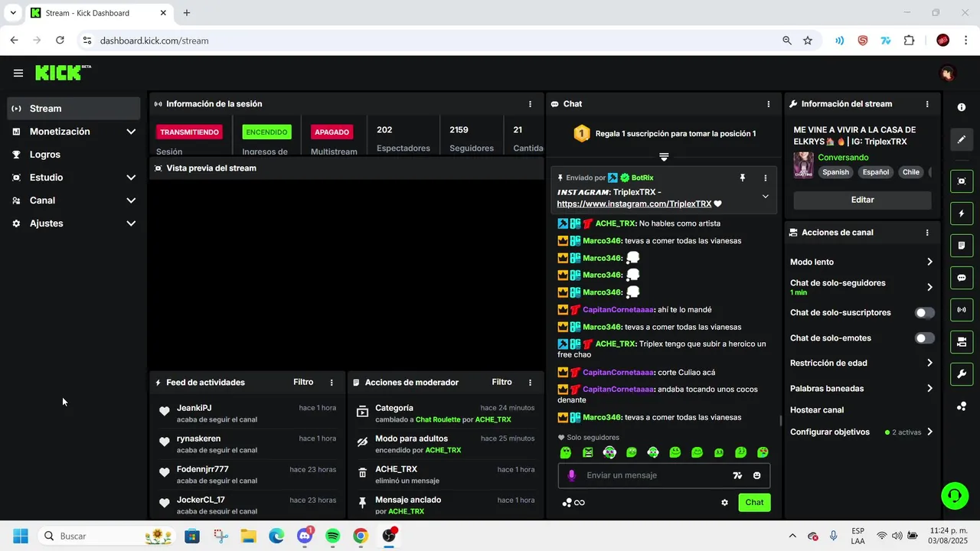
Task: Expand the Canal sidebar section
Action: (74, 201)
